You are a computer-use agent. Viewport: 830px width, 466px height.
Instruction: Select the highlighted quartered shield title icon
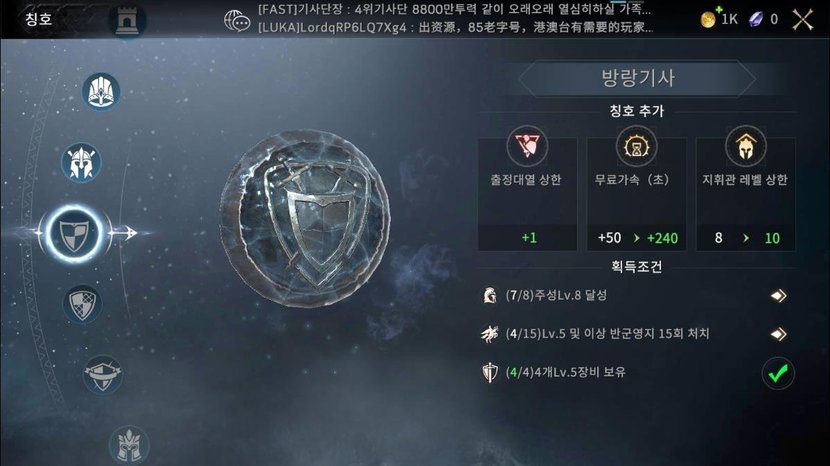tap(74, 234)
